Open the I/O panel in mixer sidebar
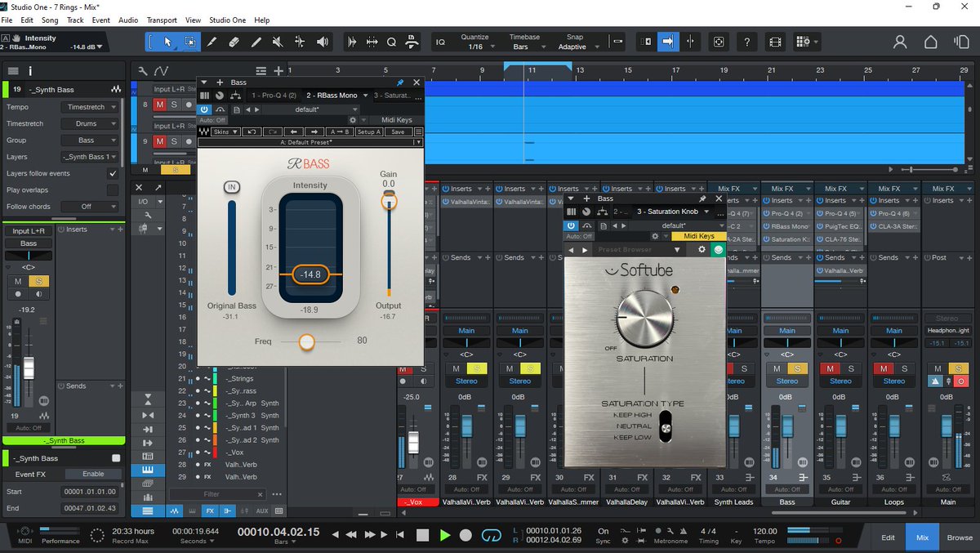The width and height of the screenshot is (980, 553). (x=144, y=201)
